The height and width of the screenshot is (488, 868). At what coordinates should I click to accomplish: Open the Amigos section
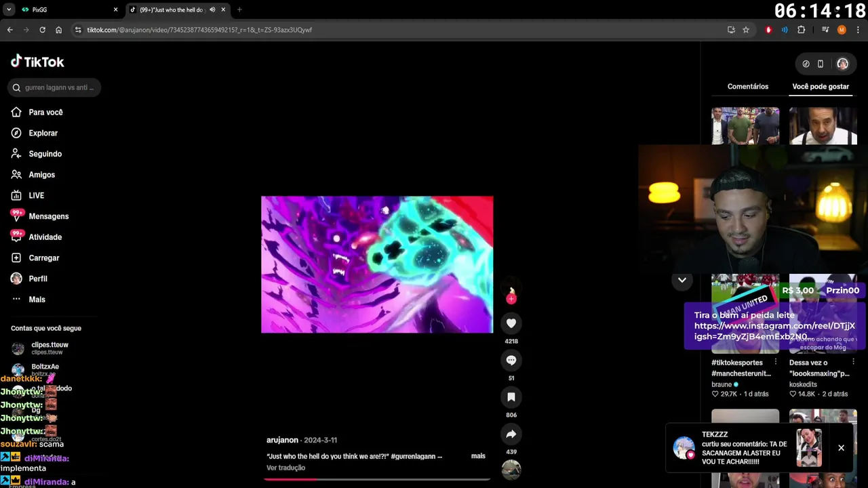tap(41, 175)
